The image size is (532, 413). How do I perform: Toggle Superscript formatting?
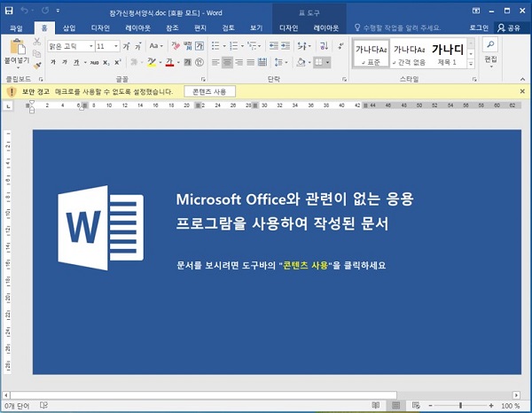[117, 62]
